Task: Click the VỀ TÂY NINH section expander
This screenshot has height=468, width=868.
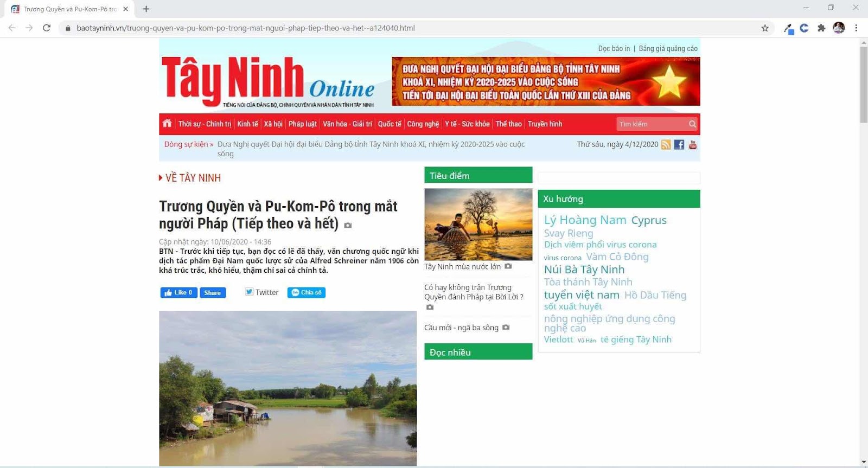Action: point(161,178)
